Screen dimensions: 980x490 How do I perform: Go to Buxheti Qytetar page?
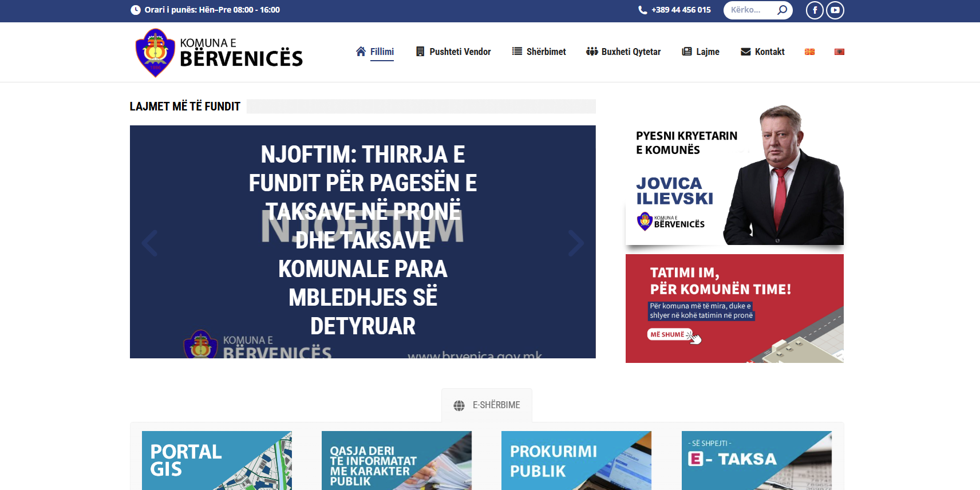point(623,52)
